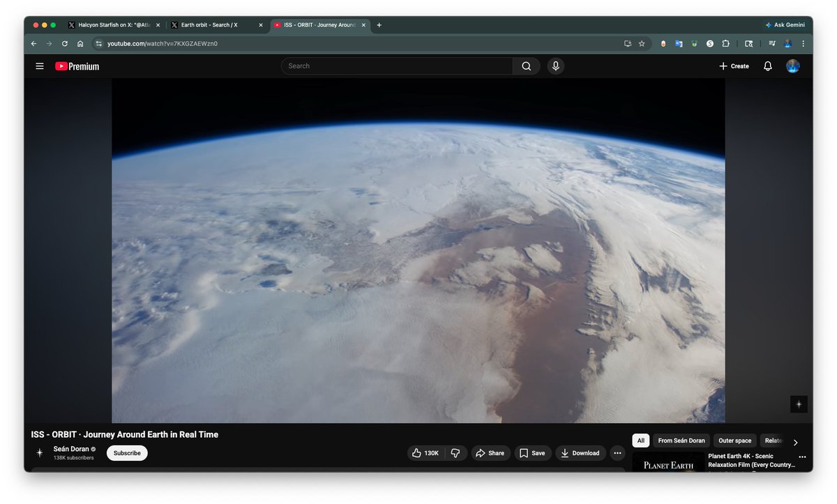Screen dimensions: 837x504
Task: Select From Seán Doran chip
Action: pos(681,441)
